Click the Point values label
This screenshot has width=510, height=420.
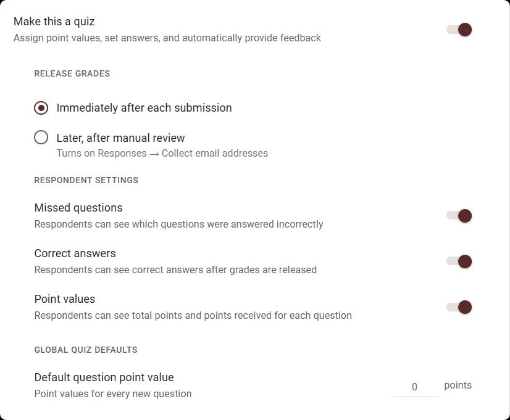pyautogui.click(x=64, y=299)
